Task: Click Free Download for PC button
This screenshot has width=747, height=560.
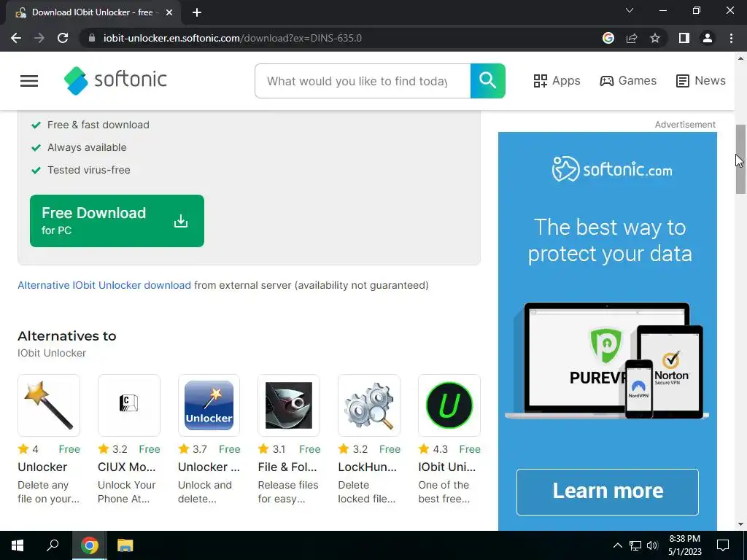Action: 117,221
